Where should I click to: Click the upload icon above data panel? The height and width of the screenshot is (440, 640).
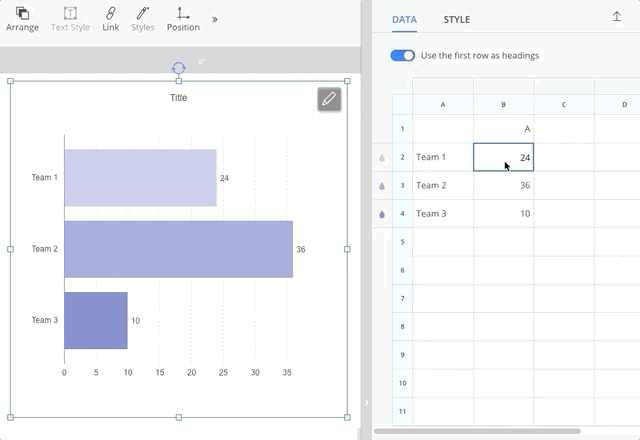tap(617, 17)
